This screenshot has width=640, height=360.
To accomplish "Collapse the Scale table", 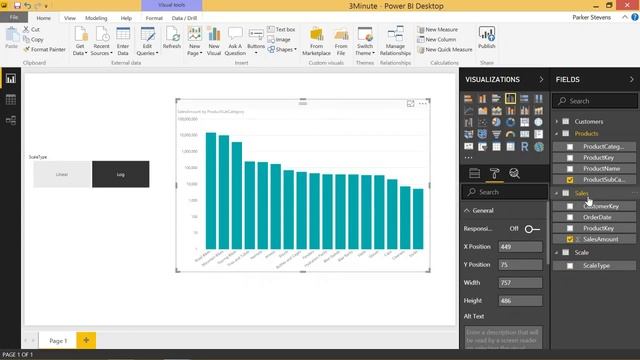I will tap(557, 253).
